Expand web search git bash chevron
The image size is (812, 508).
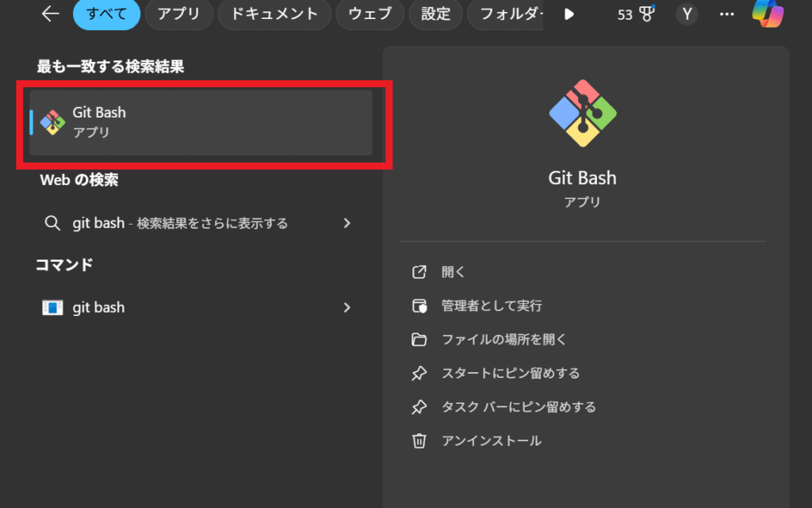coord(347,223)
